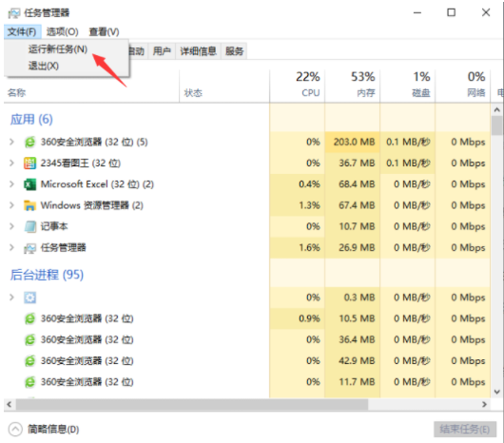Click the Microsoft Excel icon in list
Viewport: 504px width, 443px height.
pyautogui.click(x=29, y=184)
